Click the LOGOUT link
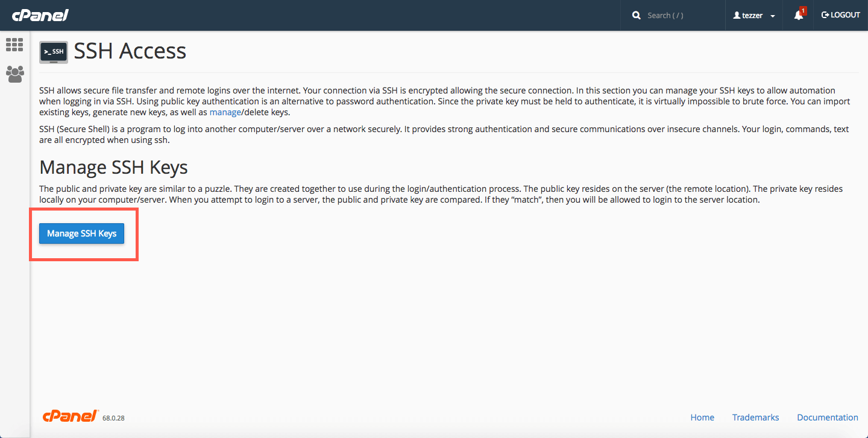This screenshot has height=438, width=868. (x=841, y=15)
